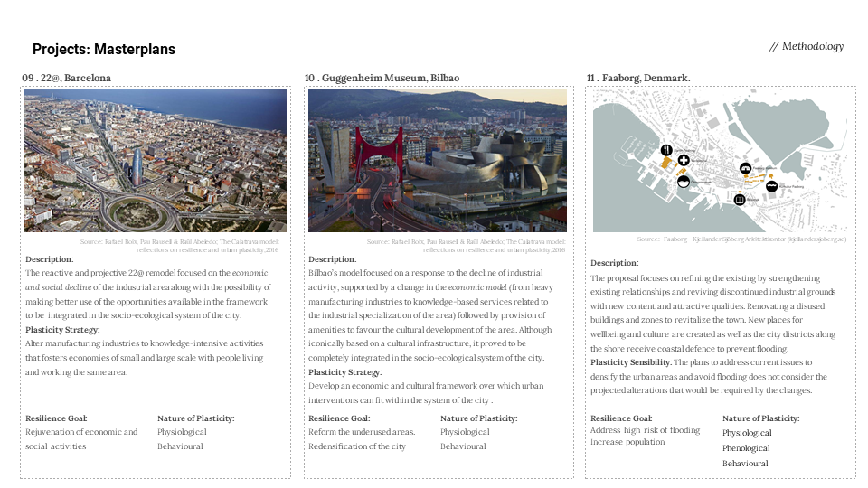Click the fork and knife map icon
This screenshot has width=868, height=488.
pyautogui.click(x=665, y=149)
